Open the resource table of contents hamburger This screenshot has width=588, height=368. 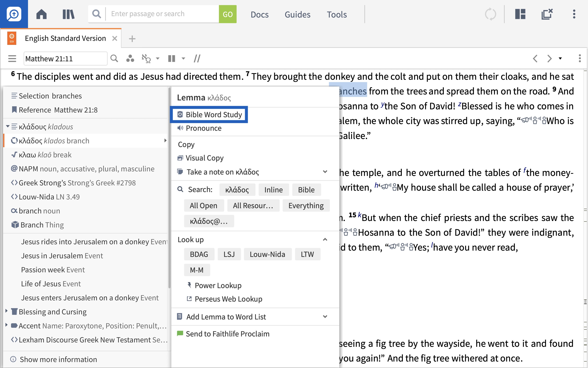12,59
